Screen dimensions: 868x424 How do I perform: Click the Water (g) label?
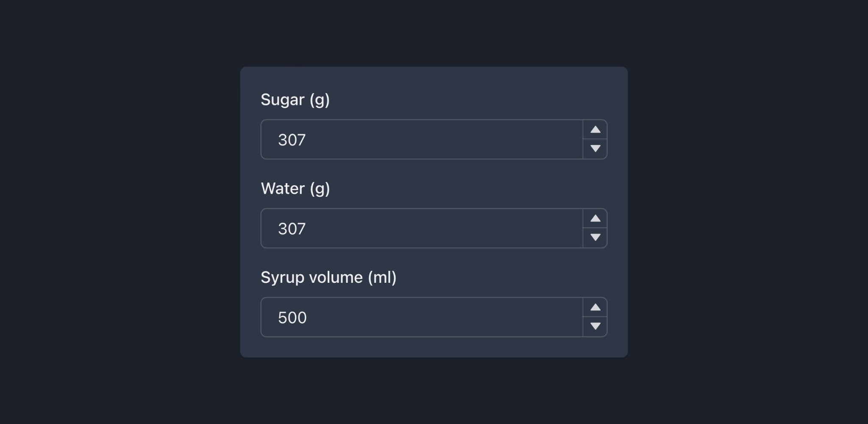296,188
